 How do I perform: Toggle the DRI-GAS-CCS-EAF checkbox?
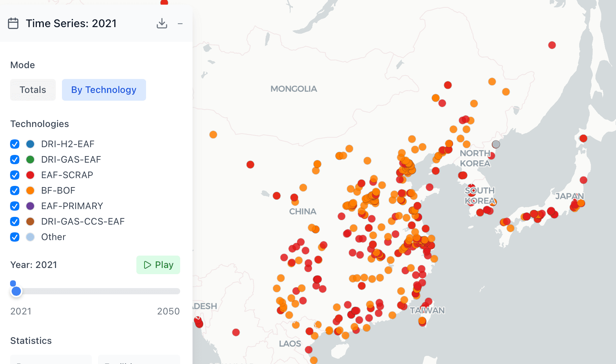click(x=15, y=221)
